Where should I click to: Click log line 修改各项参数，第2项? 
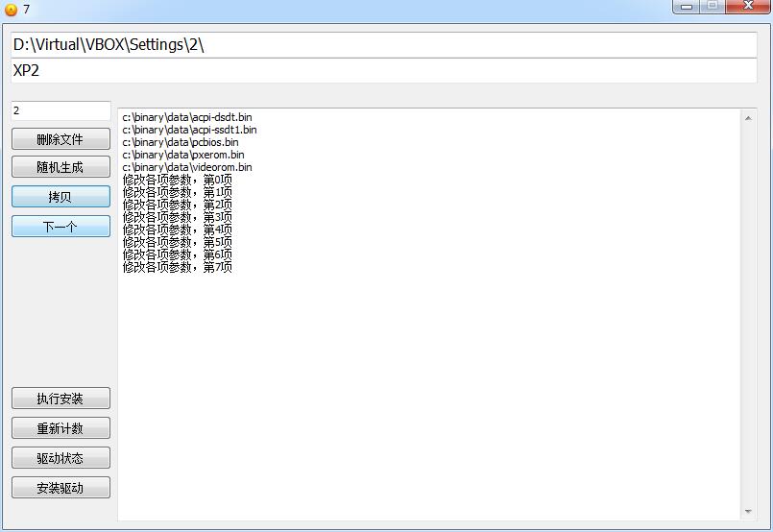(x=177, y=205)
